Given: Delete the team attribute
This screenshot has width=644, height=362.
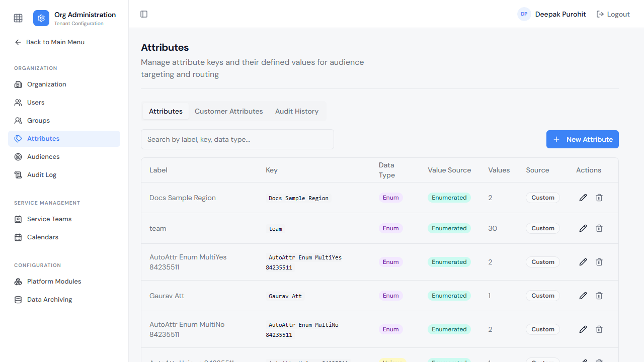Looking at the screenshot, I should click(x=599, y=228).
